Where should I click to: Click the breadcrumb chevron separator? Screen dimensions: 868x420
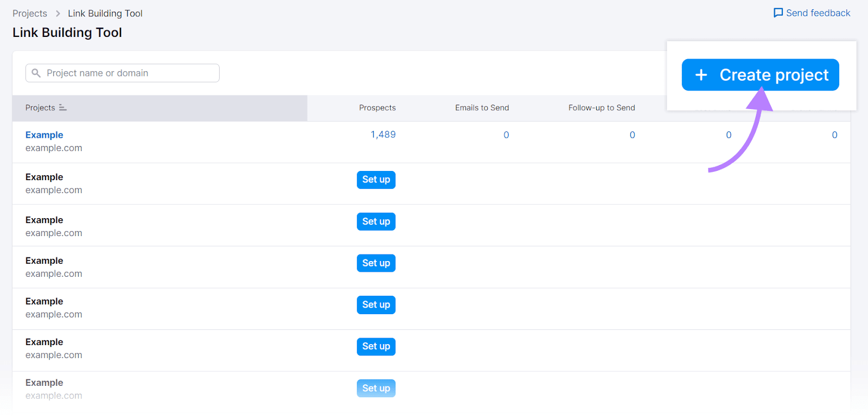coord(58,14)
